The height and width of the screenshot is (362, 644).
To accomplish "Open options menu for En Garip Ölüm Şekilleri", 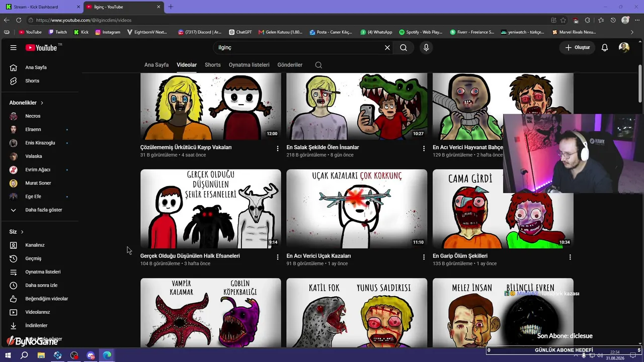I will click(x=570, y=257).
